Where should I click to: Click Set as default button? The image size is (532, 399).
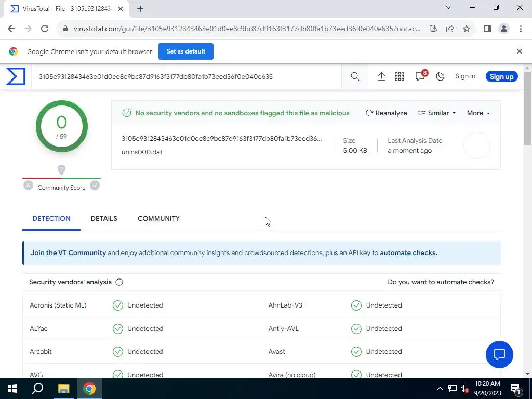pyautogui.click(x=186, y=51)
